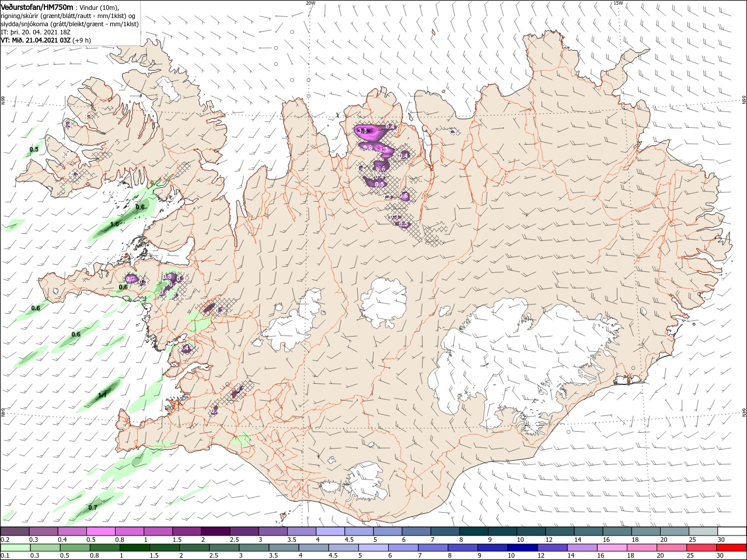
Task: Pick the darkest green swatch labeled 1 in the lower legend
Action: point(134,548)
